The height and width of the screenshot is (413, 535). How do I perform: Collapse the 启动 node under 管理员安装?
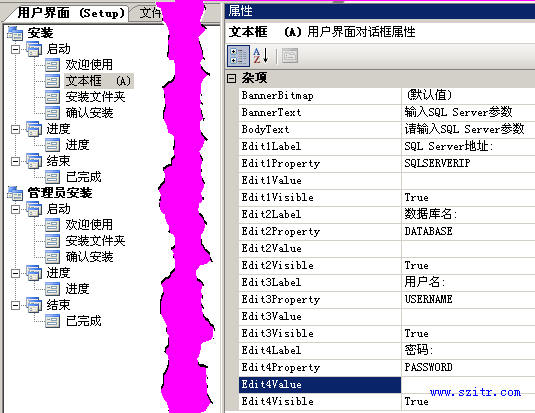tap(15, 209)
